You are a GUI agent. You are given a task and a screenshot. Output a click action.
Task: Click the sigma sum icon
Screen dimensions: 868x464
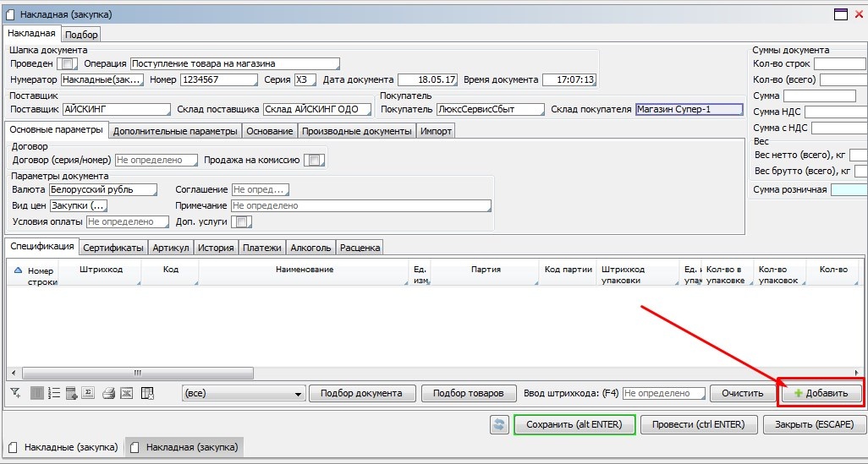coord(87,393)
